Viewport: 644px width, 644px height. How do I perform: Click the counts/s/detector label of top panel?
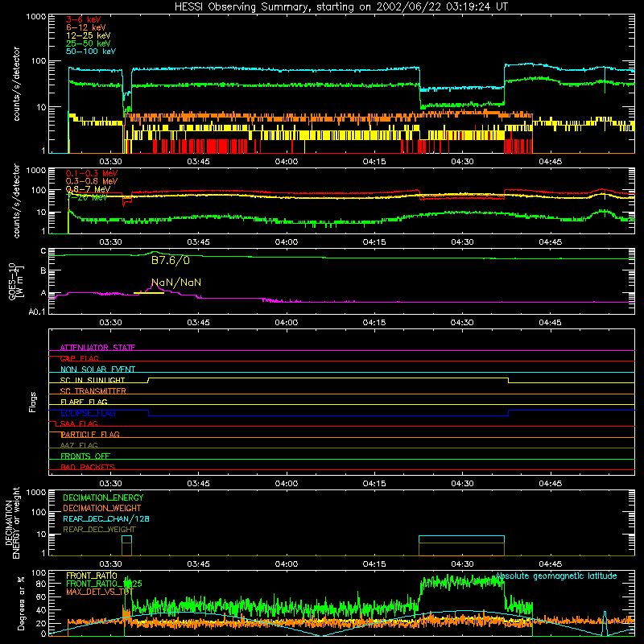[16, 84]
